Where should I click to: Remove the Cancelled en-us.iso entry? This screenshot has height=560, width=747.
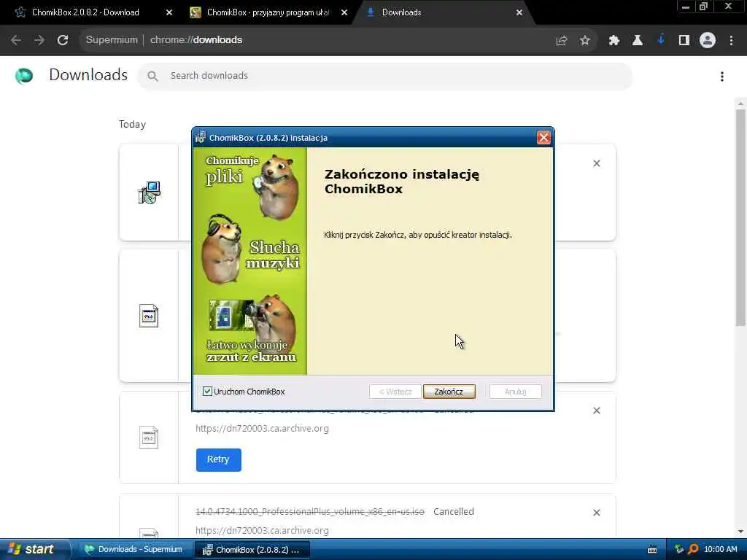click(x=597, y=513)
